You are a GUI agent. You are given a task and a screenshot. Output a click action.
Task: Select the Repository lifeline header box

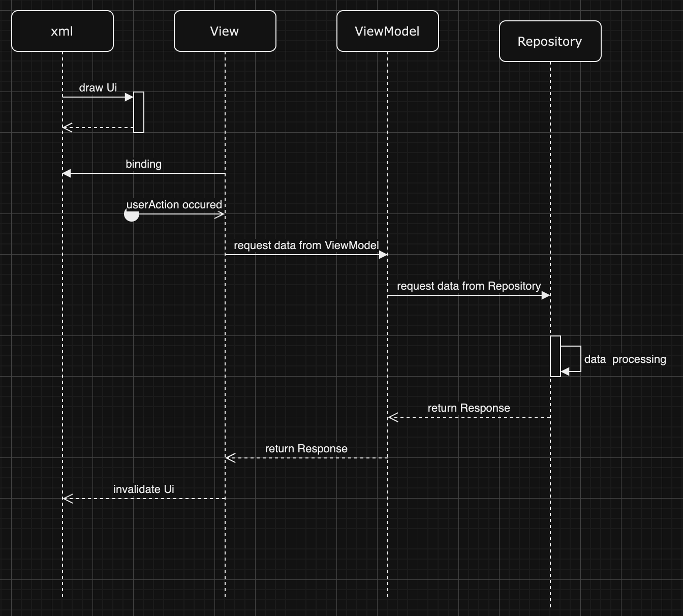(x=550, y=41)
